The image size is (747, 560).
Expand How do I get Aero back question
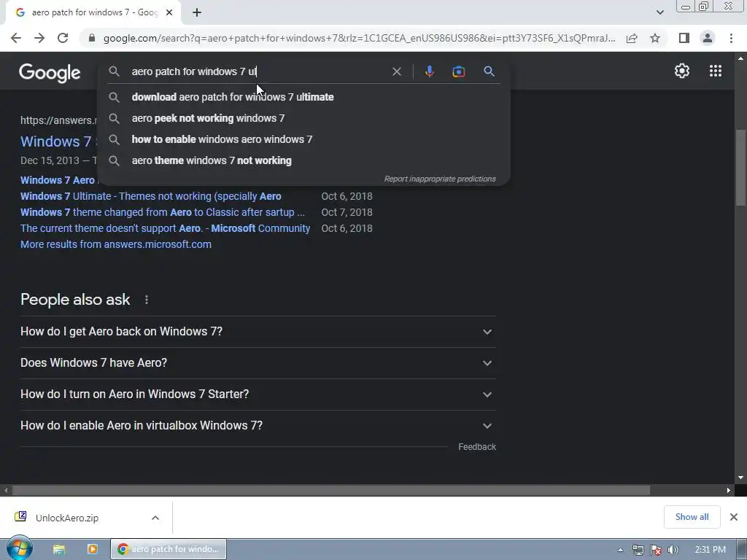click(258, 332)
